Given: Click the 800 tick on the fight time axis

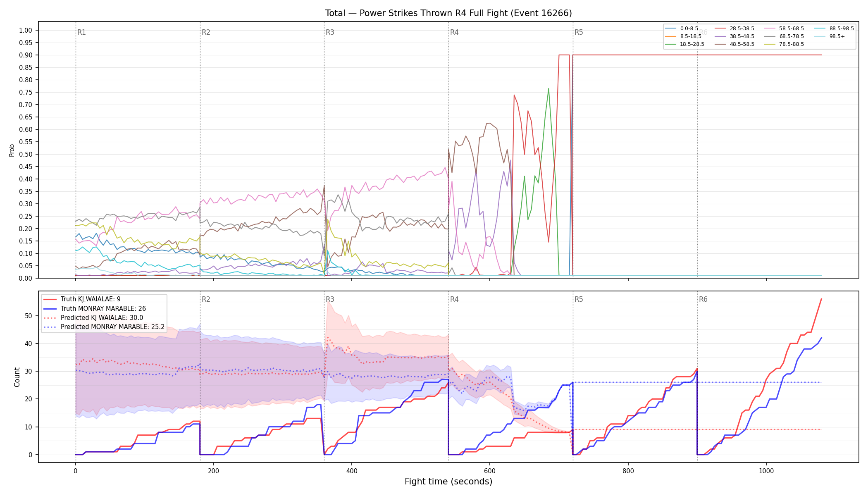Looking at the screenshot, I should pos(628,471).
